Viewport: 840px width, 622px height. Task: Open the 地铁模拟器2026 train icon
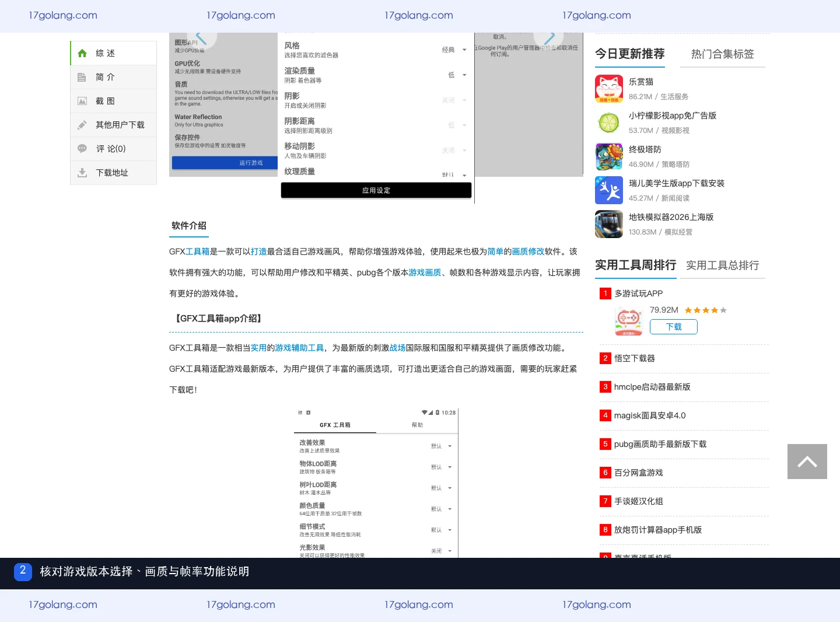tap(609, 224)
